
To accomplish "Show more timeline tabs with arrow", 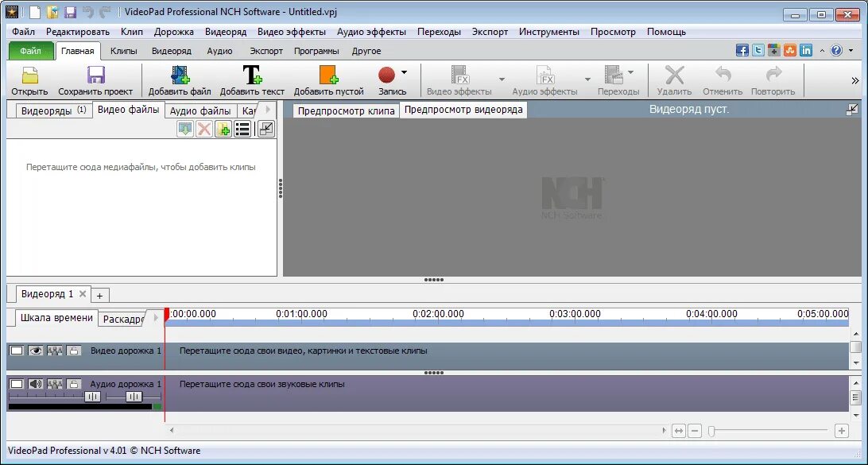I will pyautogui.click(x=156, y=318).
